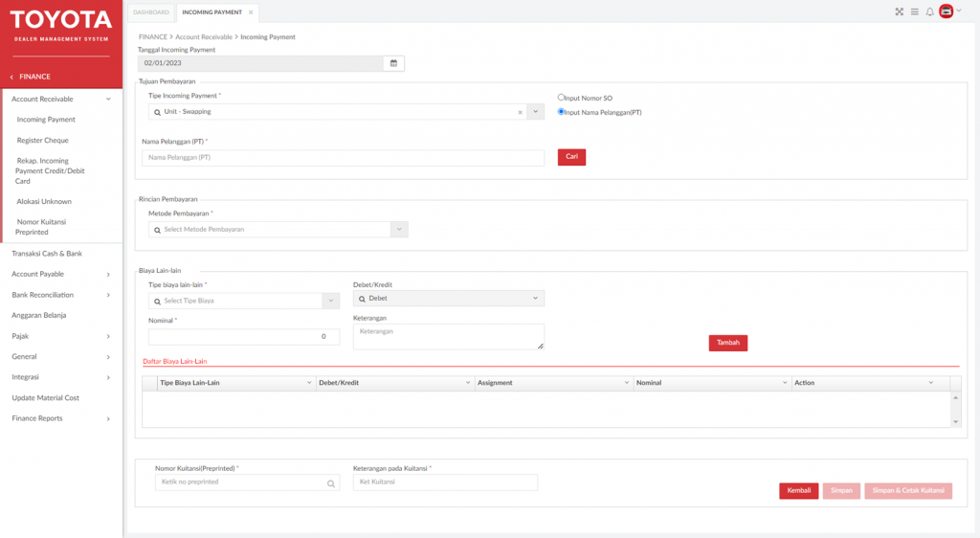Select Input Nama Pelanggan(PT) radio option

[x=561, y=112]
